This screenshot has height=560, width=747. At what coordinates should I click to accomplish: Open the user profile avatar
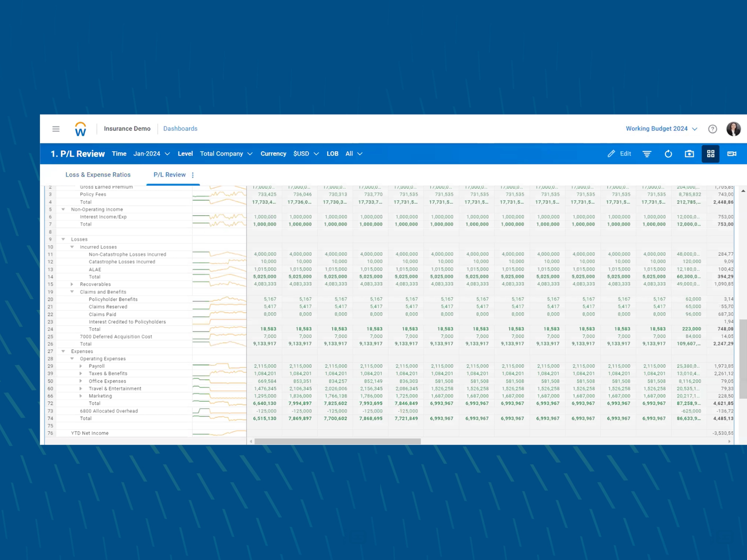coord(734,129)
